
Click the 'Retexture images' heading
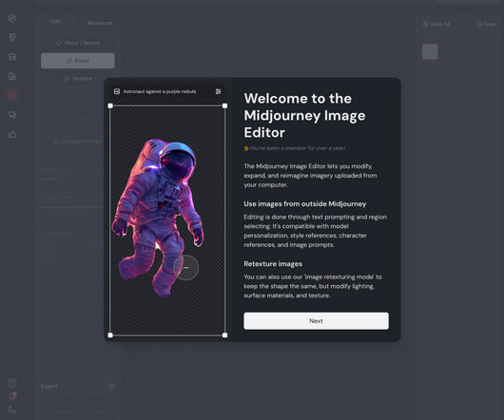click(x=273, y=264)
